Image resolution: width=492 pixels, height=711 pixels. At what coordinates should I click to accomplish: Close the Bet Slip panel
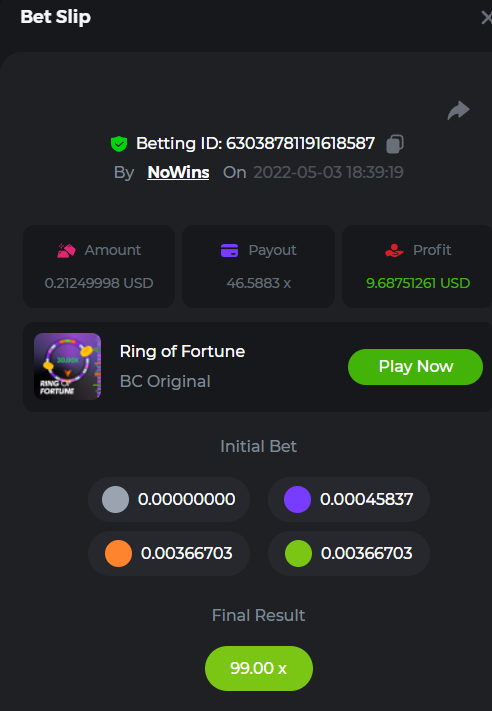tap(486, 18)
